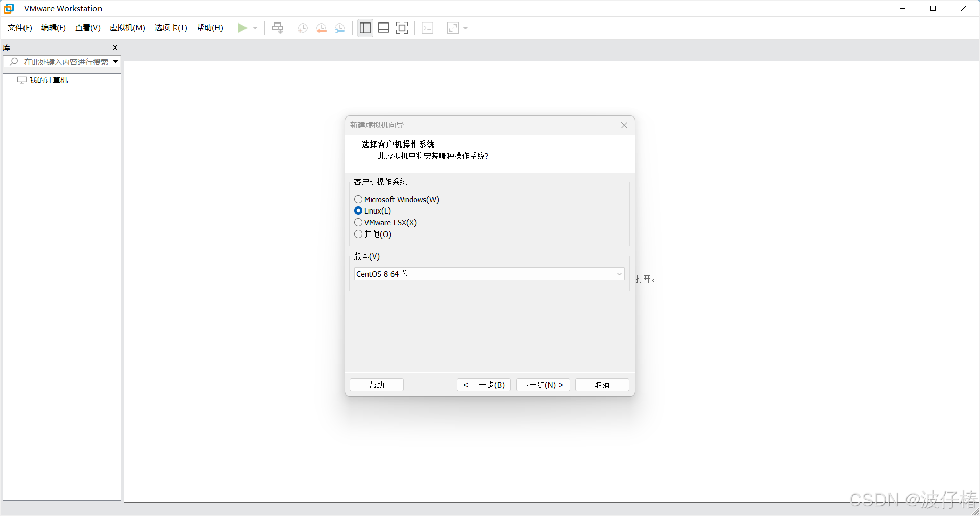
Task: Click the take snapshot clock icon
Action: [x=303, y=28]
